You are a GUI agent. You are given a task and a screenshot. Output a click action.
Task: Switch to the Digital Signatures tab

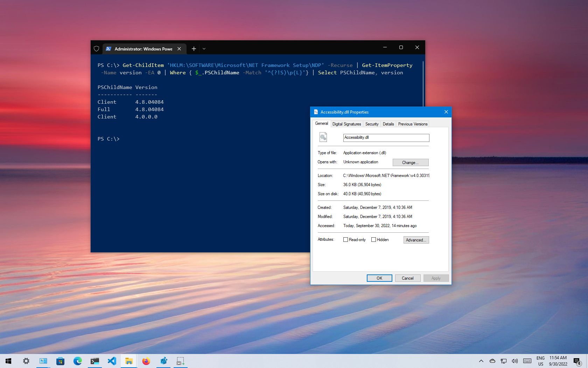(346, 124)
